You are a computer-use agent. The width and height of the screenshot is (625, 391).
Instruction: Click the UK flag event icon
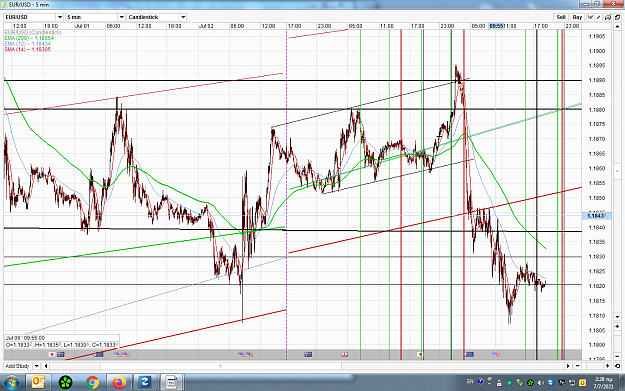pyautogui.click(x=345, y=354)
